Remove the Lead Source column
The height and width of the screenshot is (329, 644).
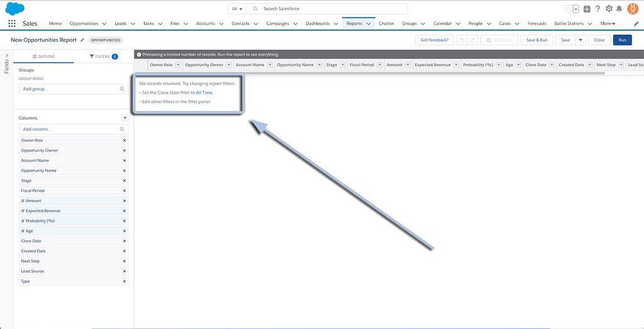124,271
